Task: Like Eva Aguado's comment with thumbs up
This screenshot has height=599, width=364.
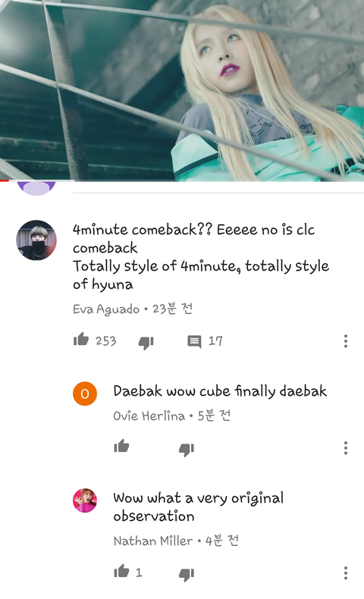Action: coord(81,339)
